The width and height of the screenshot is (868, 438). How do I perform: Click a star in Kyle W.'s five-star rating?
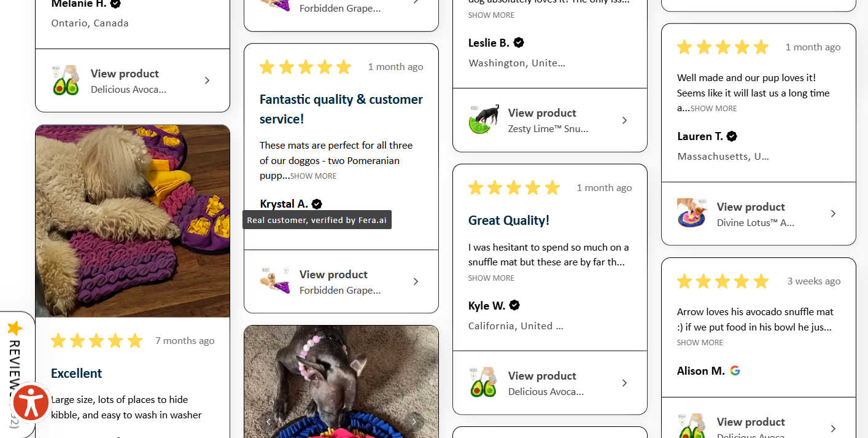click(x=514, y=187)
